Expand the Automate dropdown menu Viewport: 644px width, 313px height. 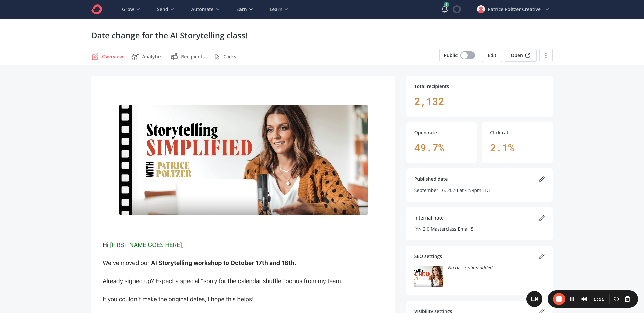(205, 9)
